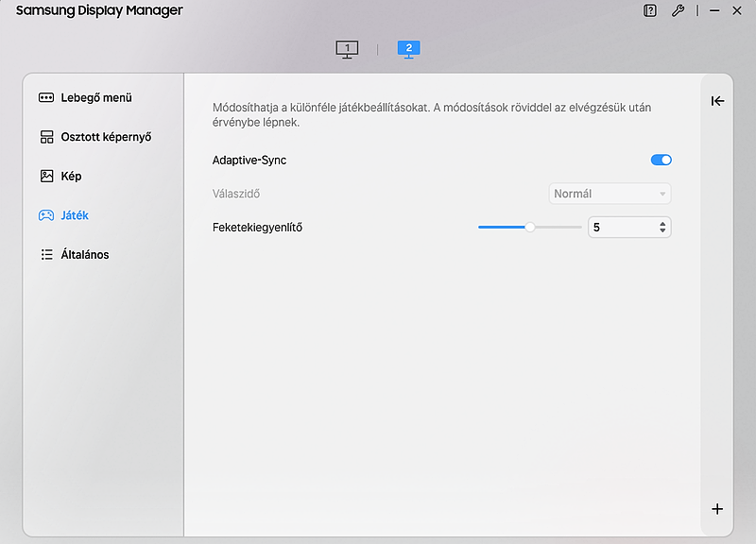This screenshot has height=544, width=756.
Task: Click the Kép picture icon
Action: (46, 176)
